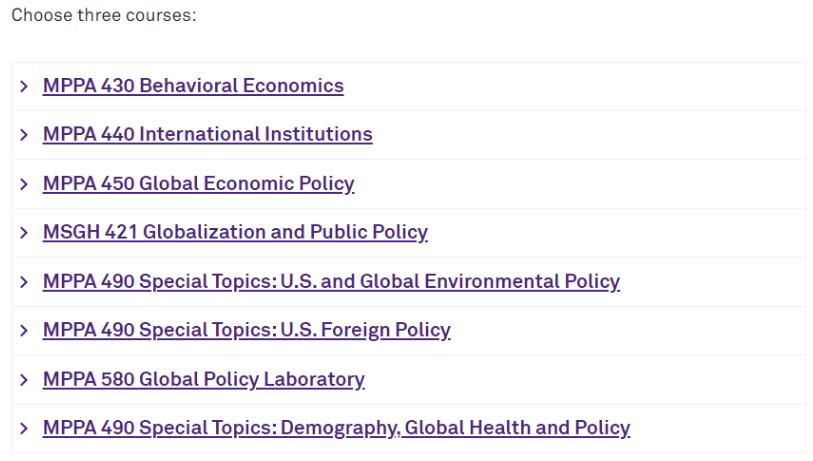The width and height of the screenshot is (813, 461).
Task: Expand the chevron beside MPPA 450 Global Economic Policy
Action: [24, 185]
